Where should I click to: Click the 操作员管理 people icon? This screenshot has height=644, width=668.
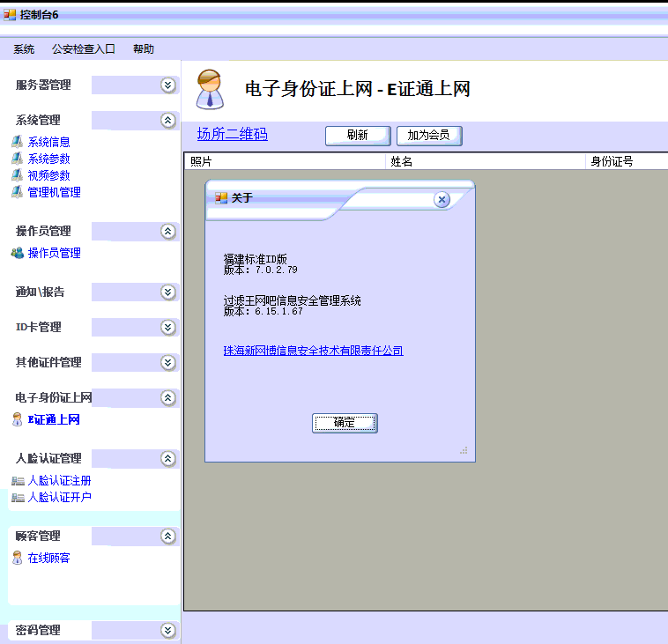[18, 253]
